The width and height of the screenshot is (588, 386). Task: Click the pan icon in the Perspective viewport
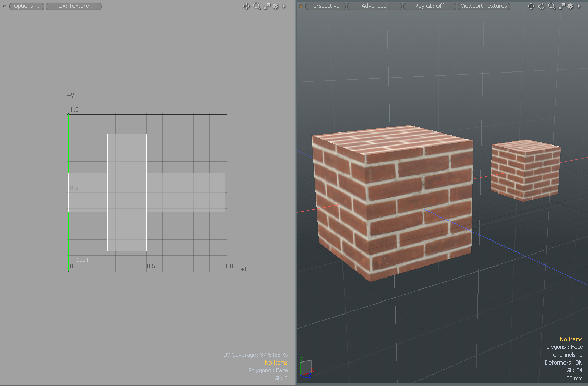pyautogui.click(x=531, y=6)
